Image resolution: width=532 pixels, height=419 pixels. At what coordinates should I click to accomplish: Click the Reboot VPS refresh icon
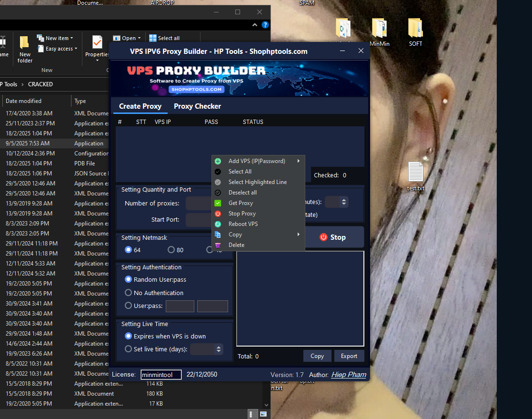click(x=218, y=224)
